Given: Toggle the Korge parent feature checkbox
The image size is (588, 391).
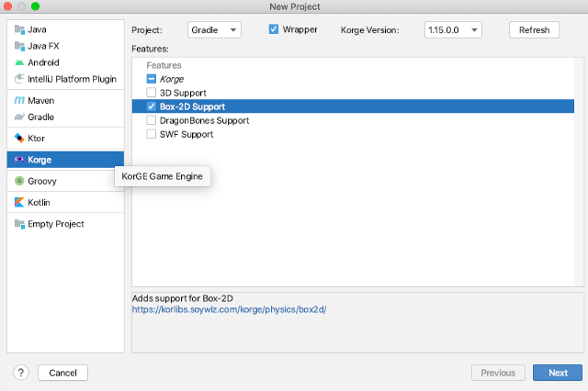Looking at the screenshot, I should (x=151, y=79).
